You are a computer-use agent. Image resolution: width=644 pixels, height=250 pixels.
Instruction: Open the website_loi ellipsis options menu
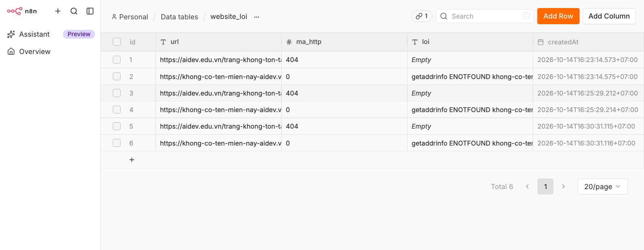256,17
